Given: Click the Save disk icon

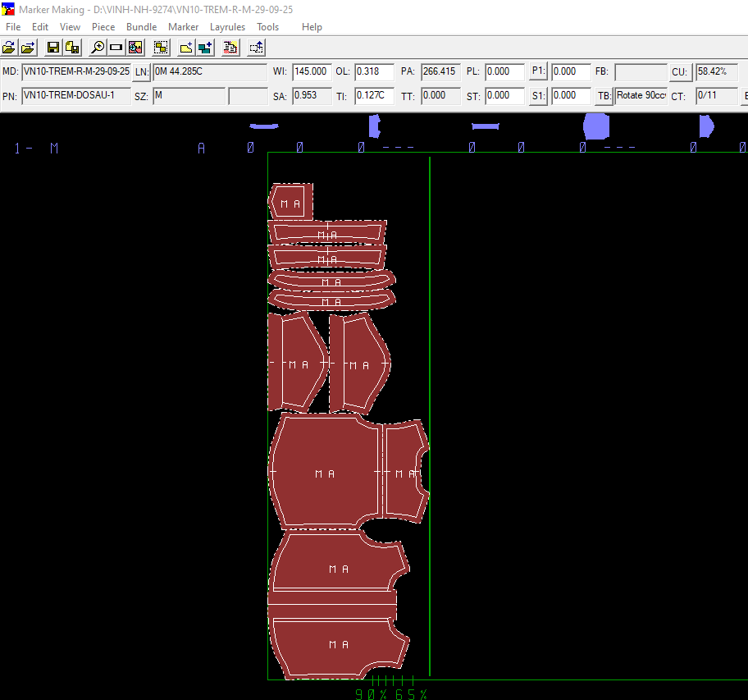Looking at the screenshot, I should (53, 48).
